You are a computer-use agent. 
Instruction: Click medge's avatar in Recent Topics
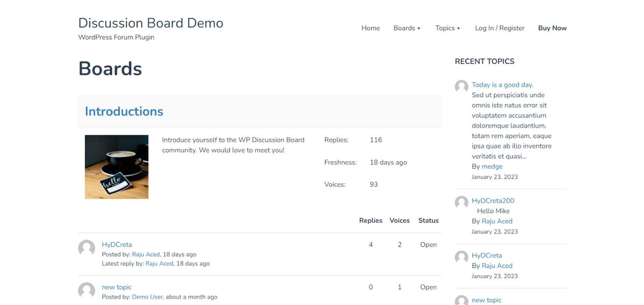(x=461, y=87)
